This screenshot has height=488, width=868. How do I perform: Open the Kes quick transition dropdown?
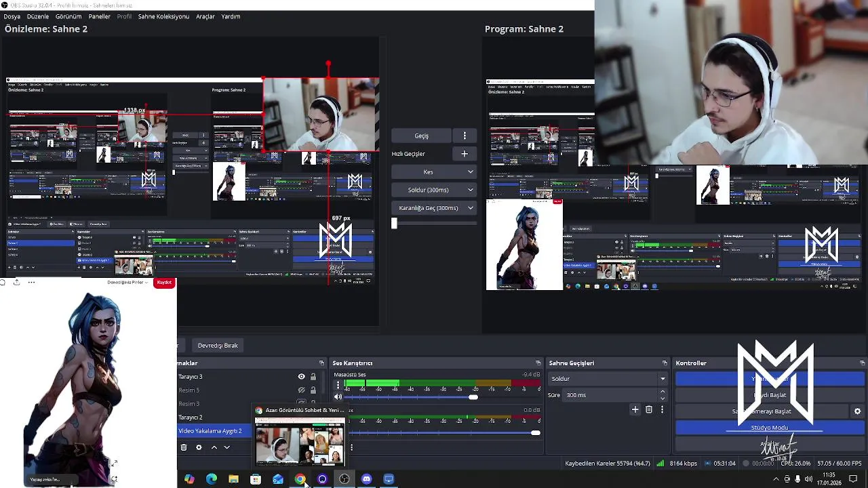click(x=435, y=172)
